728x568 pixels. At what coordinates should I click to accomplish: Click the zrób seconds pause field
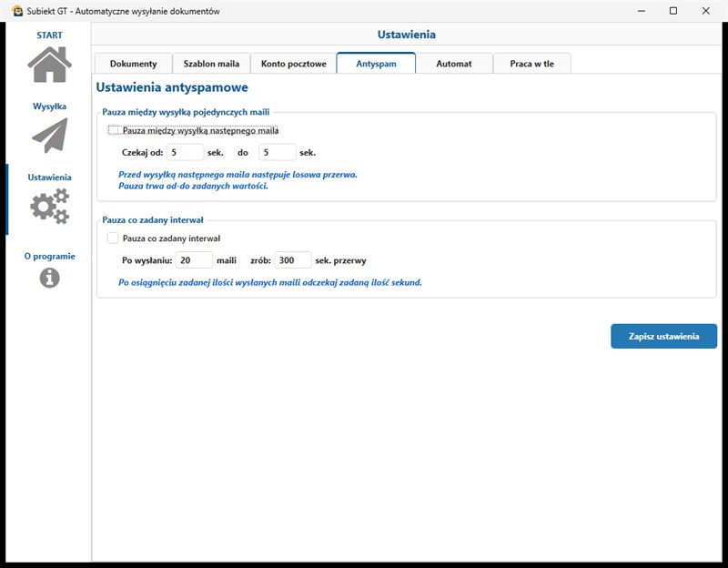(293, 260)
